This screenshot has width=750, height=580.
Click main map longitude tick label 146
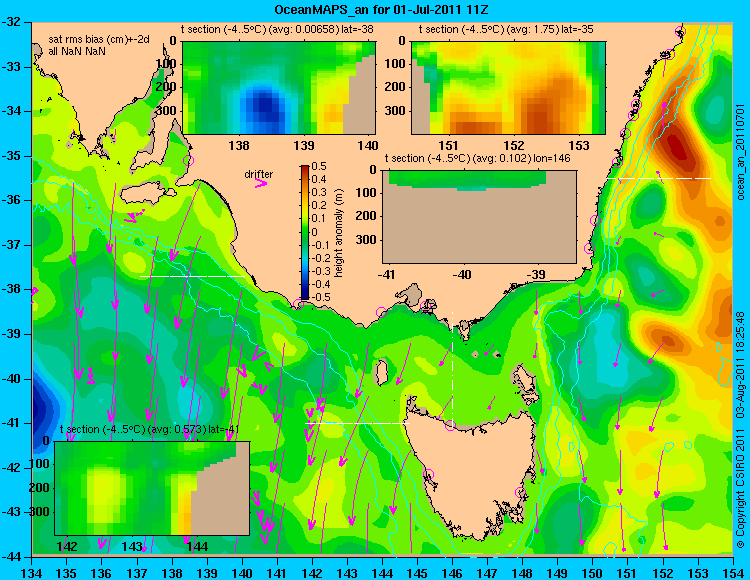click(x=452, y=573)
